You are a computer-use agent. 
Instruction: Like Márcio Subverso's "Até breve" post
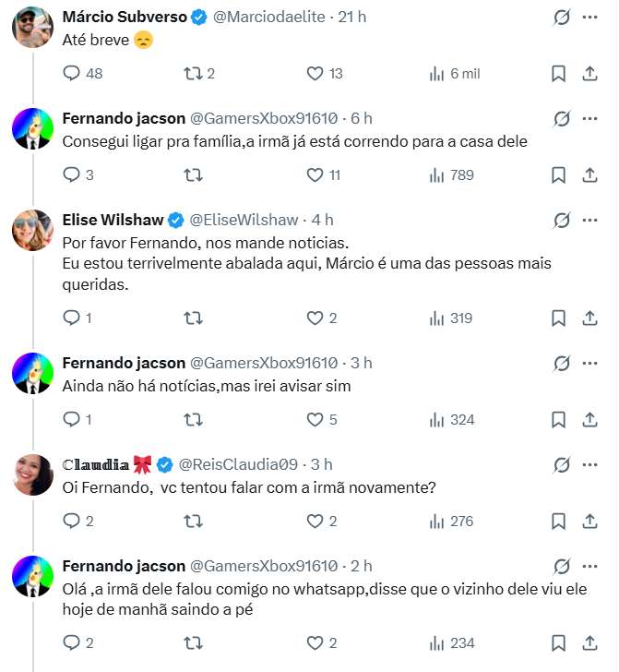[315, 74]
